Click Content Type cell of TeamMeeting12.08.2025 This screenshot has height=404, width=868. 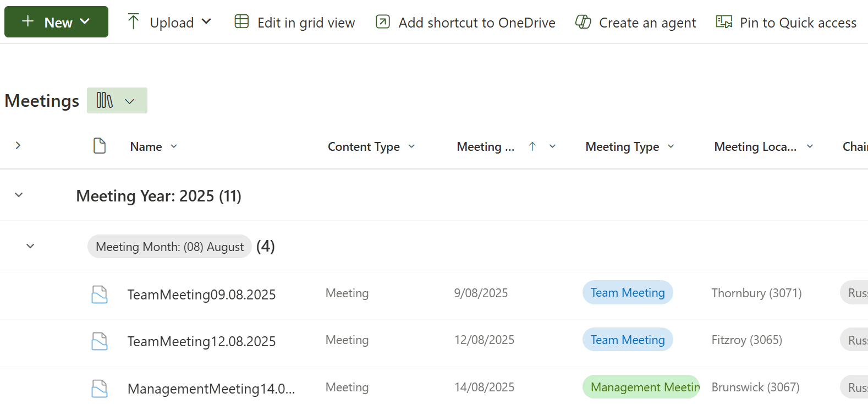(x=347, y=340)
